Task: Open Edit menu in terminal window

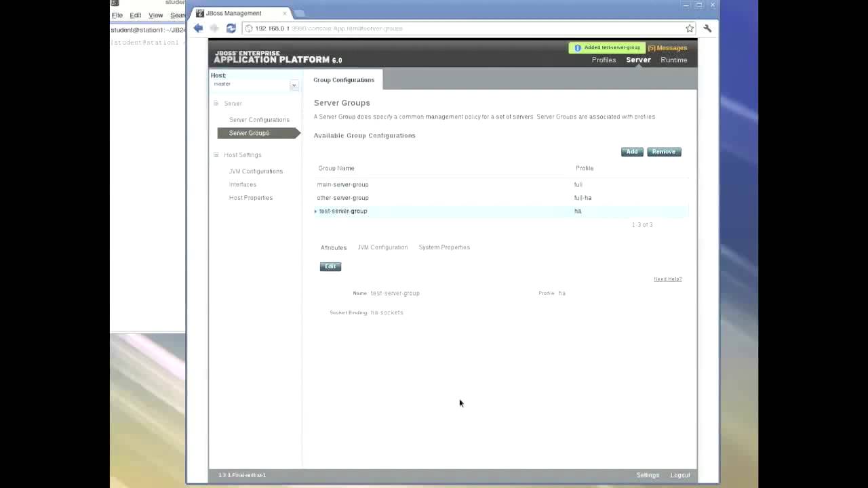Action: tap(136, 16)
